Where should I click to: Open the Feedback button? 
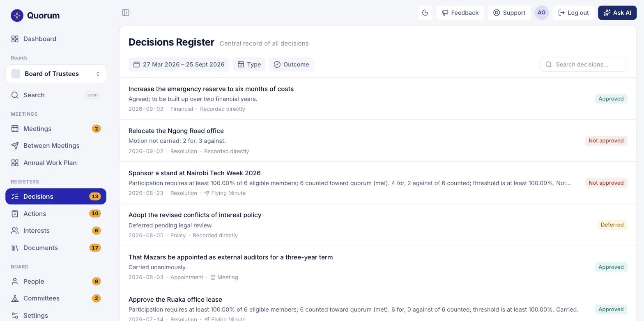460,13
